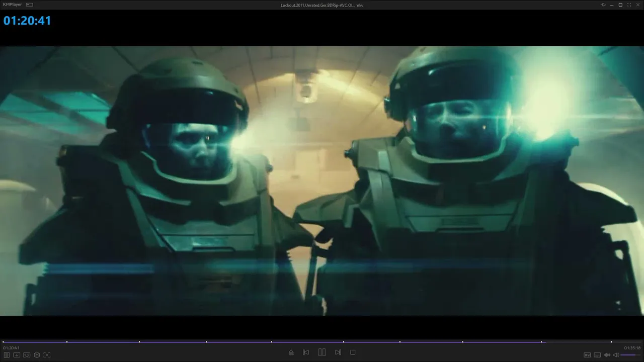Screen dimensions: 644x362
Task: Stop the video playback
Action: point(353,352)
